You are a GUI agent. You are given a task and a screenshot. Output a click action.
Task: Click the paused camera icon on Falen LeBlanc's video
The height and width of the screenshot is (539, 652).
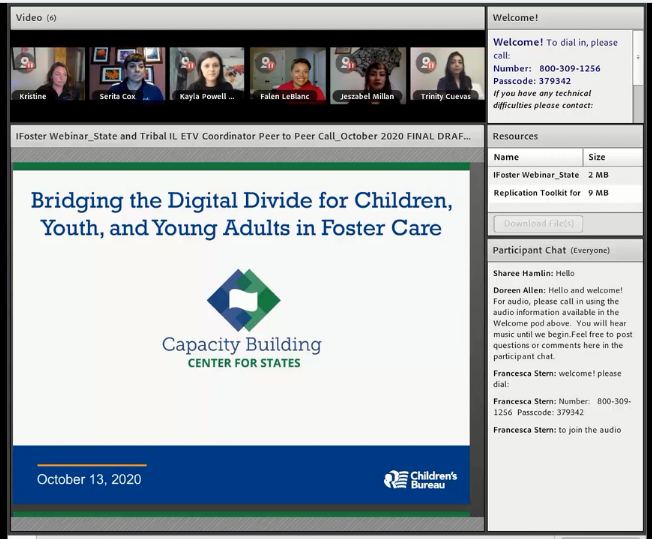(266, 62)
